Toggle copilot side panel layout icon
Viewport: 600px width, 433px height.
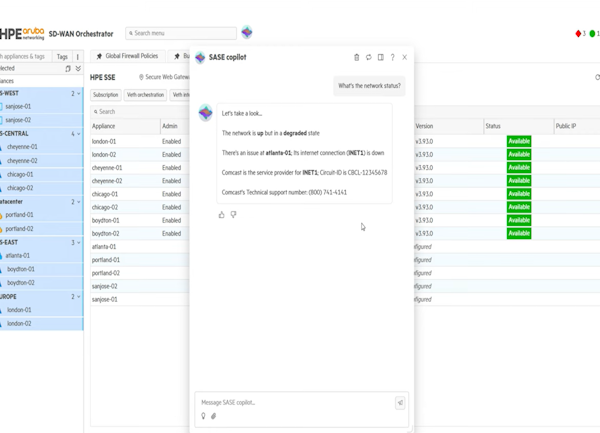[380, 57]
